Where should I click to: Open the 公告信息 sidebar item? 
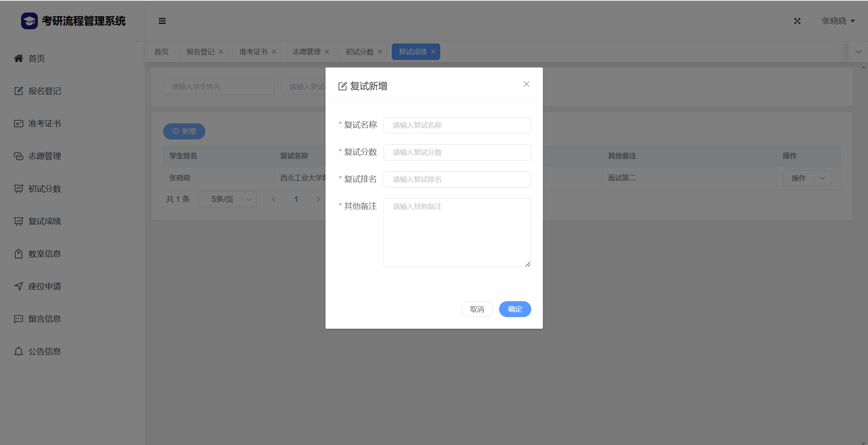click(x=44, y=352)
